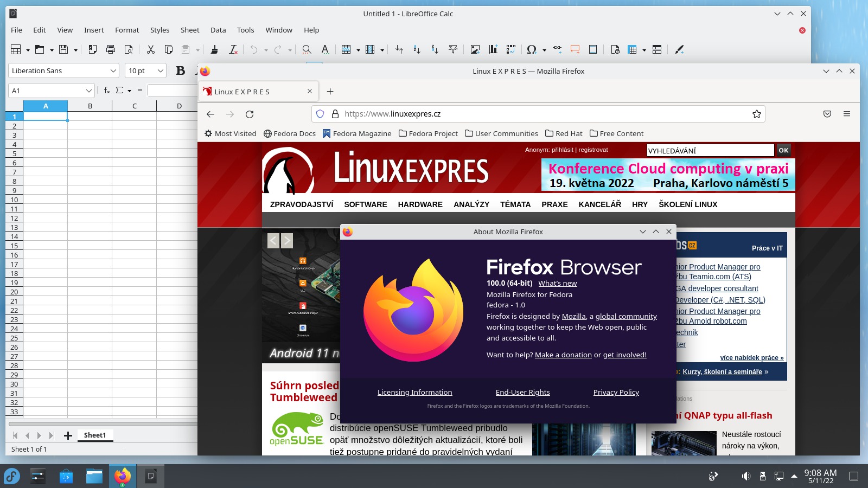Image resolution: width=868 pixels, height=488 pixels.
Task: Click the AutoFilter funnel icon
Action: 453,49
